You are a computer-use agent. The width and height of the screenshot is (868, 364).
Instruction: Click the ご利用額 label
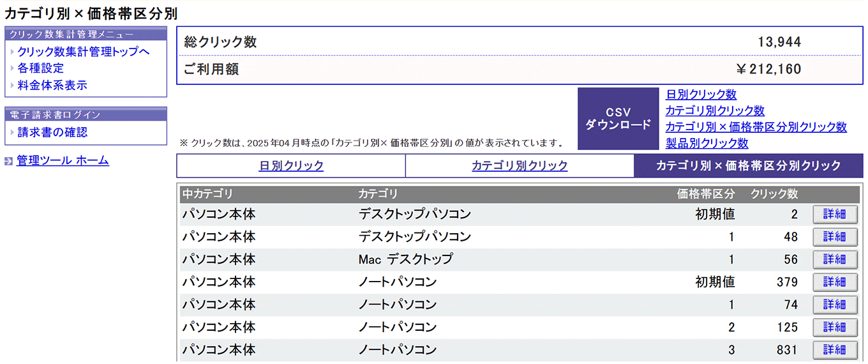click(x=211, y=70)
